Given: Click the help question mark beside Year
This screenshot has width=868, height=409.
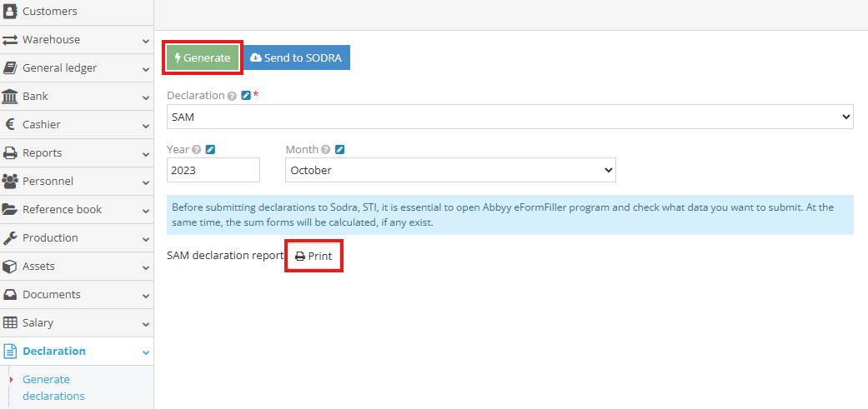Looking at the screenshot, I should [196, 150].
